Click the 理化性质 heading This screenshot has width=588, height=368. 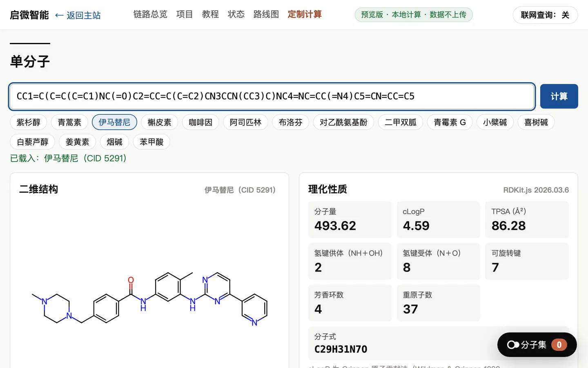click(327, 189)
